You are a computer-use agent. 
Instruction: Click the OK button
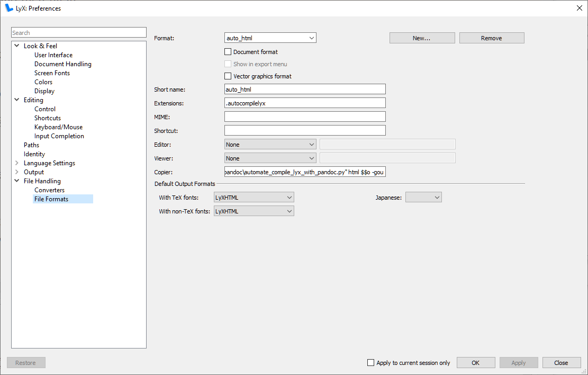pos(475,363)
